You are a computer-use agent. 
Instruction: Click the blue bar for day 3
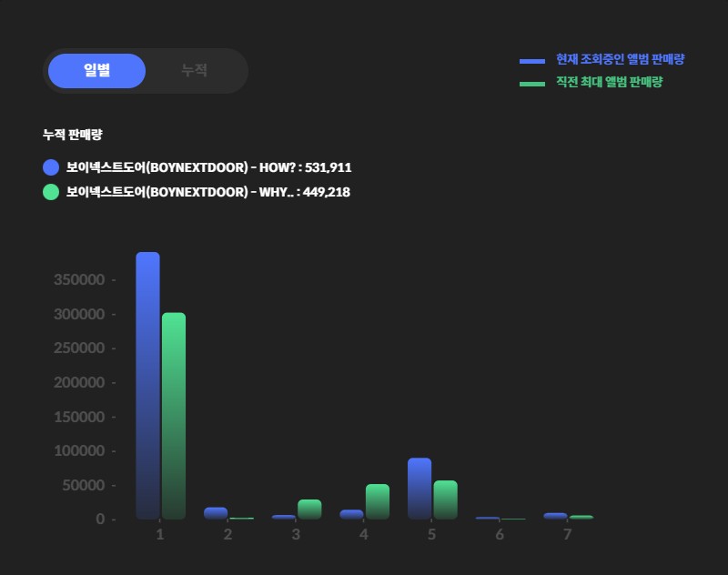tap(284, 517)
